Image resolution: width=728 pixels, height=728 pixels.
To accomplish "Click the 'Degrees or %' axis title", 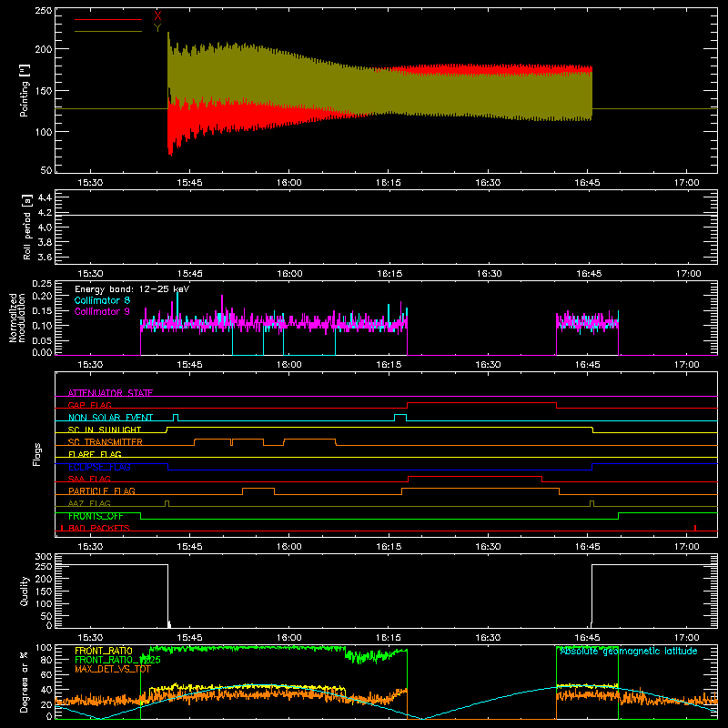I will [25, 682].
